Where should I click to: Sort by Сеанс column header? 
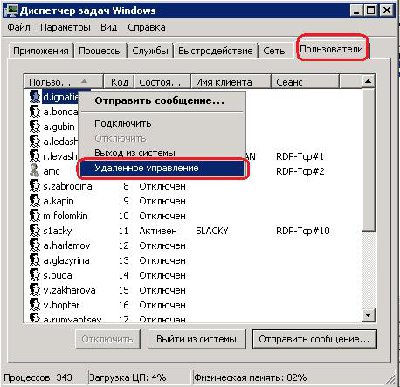tap(305, 82)
